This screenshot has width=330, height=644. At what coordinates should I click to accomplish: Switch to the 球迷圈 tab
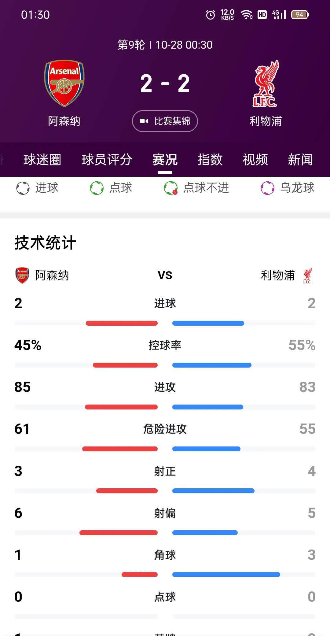pyautogui.click(x=42, y=160)
